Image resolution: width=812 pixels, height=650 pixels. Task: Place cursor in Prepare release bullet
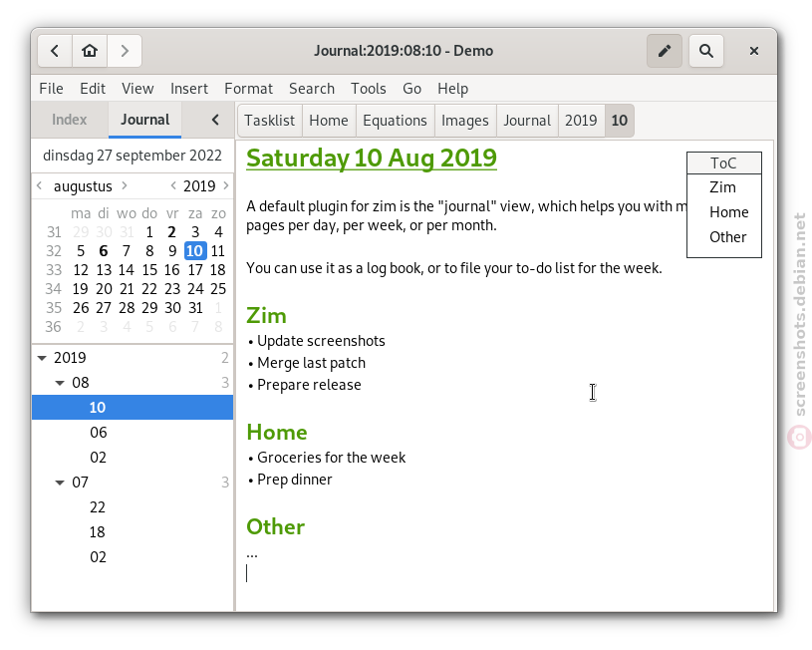[x=309, y=385]
